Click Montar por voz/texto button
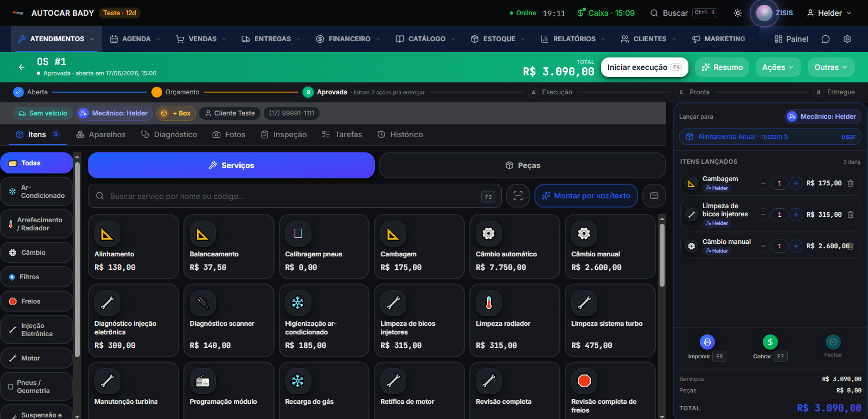 pyautogui.click(x=586, y=196)
